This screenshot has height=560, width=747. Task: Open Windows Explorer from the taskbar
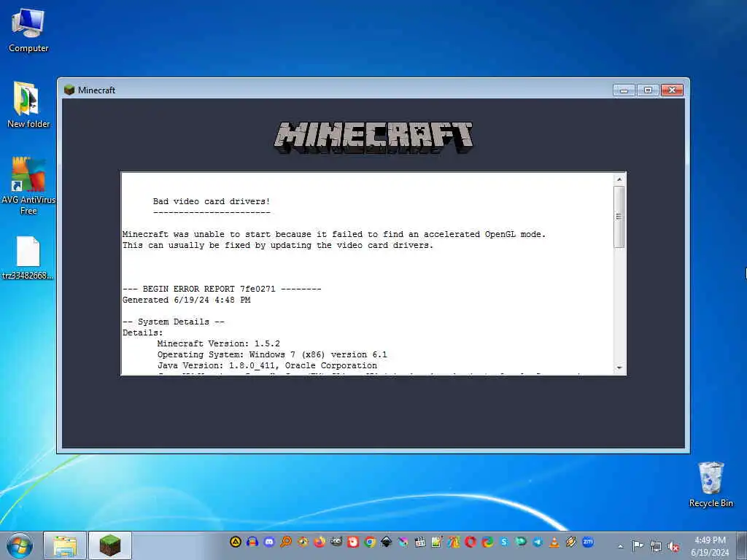65,545
